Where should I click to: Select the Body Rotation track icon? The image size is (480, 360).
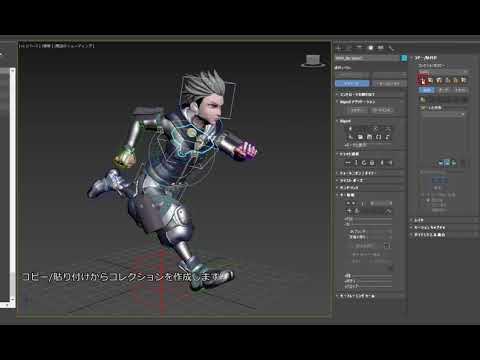coord(364,163)
